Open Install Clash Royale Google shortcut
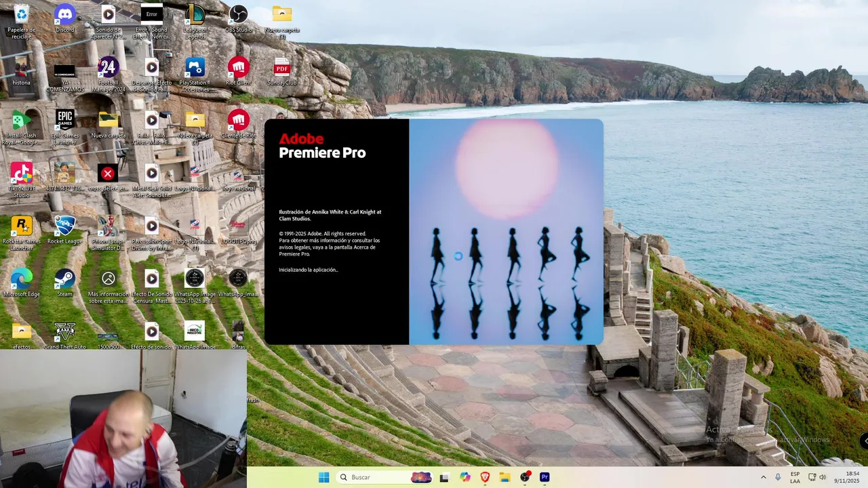The width and height of the screenshot is (868, 488). pos(21,127)
